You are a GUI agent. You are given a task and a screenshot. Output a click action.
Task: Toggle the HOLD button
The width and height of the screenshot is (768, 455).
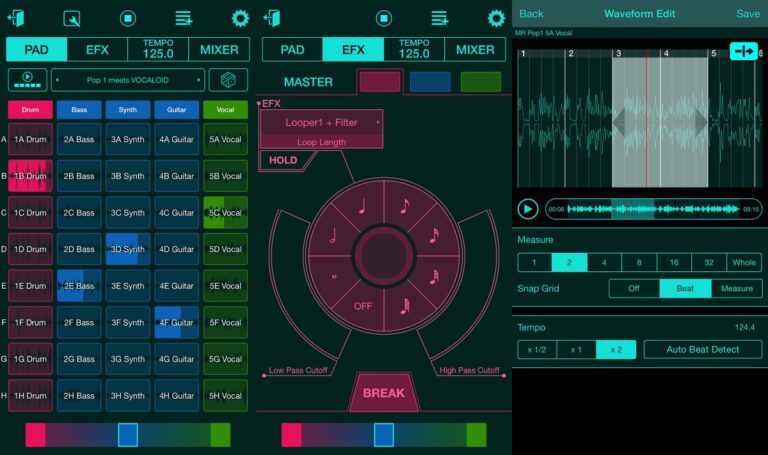pyautogui.click(x=283, y=160)
